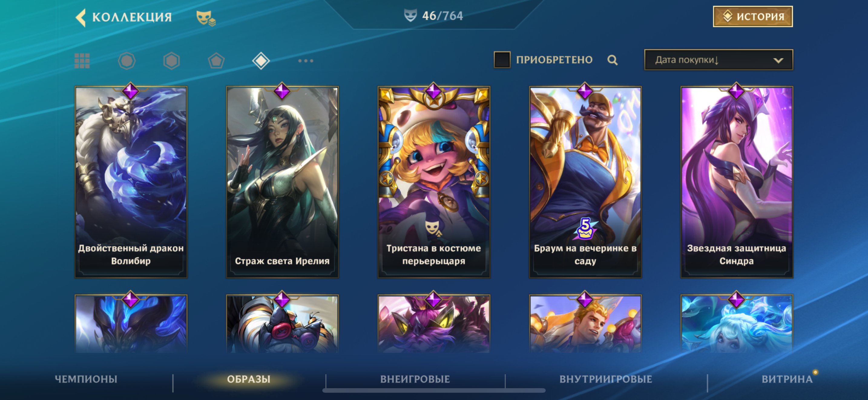
Task: Toggle the Приобретено checkbox
Action: (x=502, y=60)
